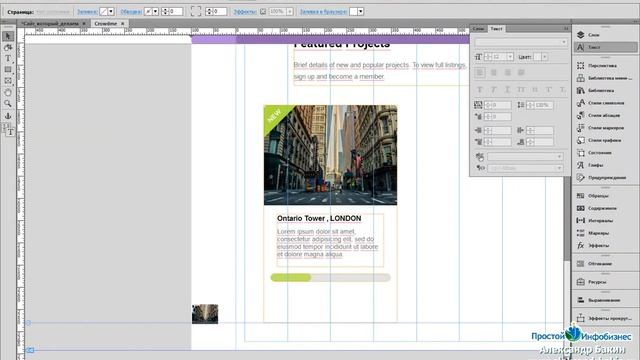
Task: Open the browser fill dropdown arrow
Action: [x=360, y=12]
